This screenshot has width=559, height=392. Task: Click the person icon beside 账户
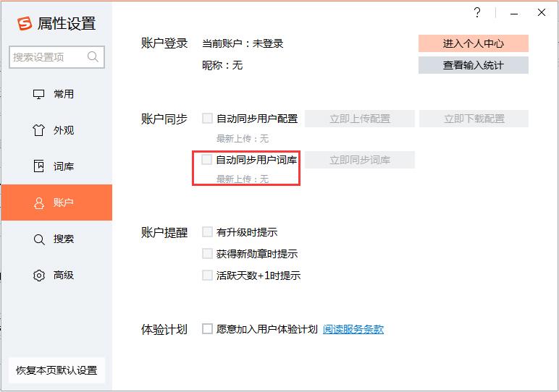[x=39, y=203]
